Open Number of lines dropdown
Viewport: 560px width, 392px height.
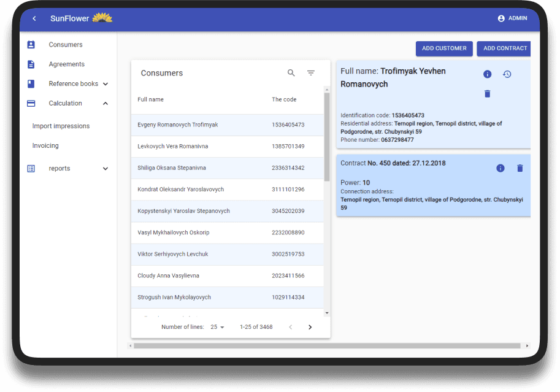(x=217, y=327)
